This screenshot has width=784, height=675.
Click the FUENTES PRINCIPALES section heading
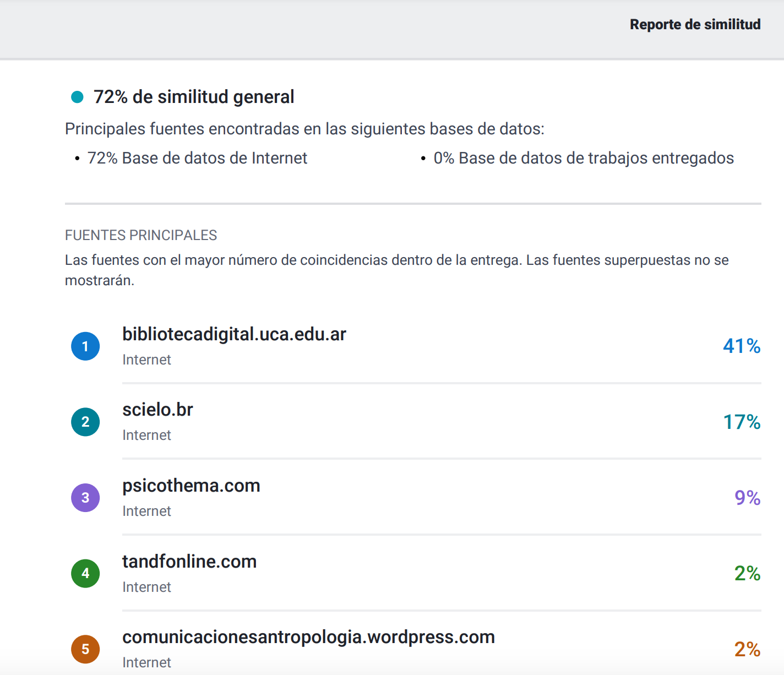coord(141,235)
